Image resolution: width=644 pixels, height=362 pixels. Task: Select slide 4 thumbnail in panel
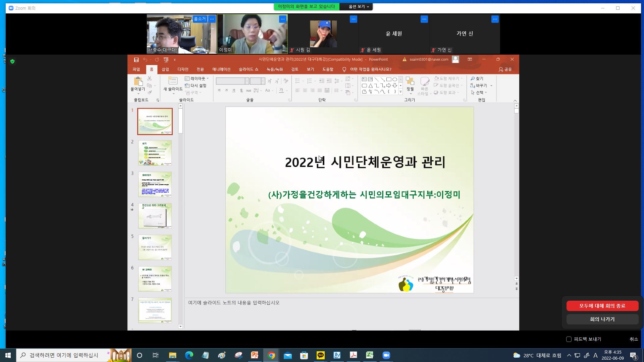click(155, 216)
